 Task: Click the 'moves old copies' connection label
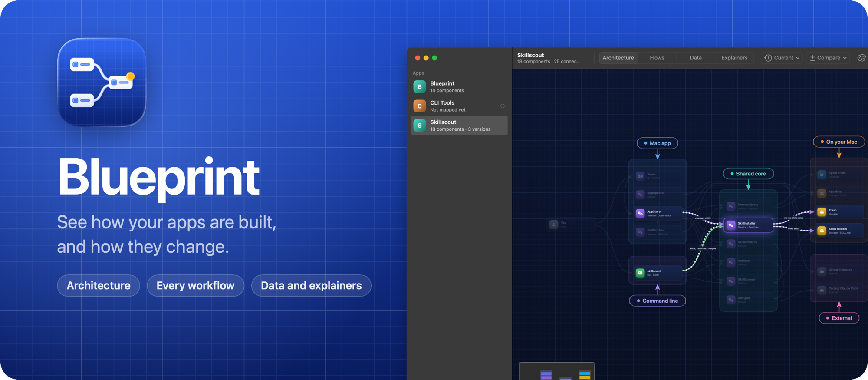coord(793,218)
